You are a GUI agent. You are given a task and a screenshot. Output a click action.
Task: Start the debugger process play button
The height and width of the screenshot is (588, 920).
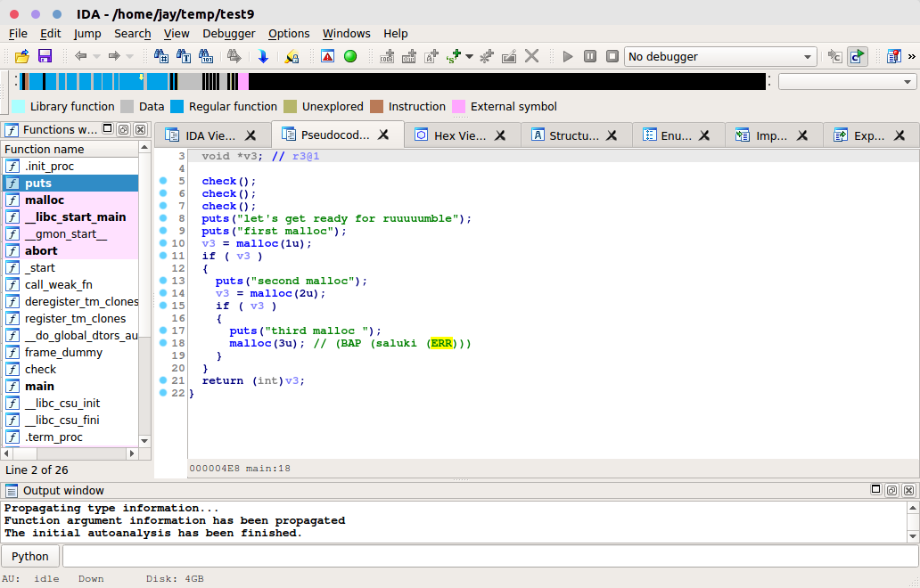click(x=567, y=56)
